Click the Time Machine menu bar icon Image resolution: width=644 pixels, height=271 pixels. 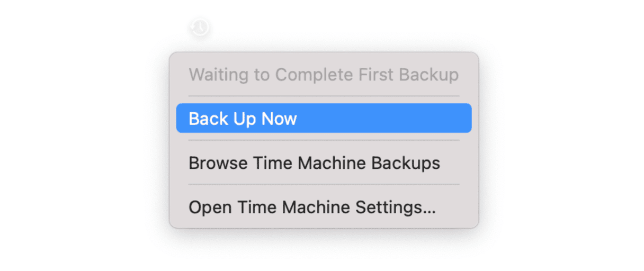pos(200,27)
